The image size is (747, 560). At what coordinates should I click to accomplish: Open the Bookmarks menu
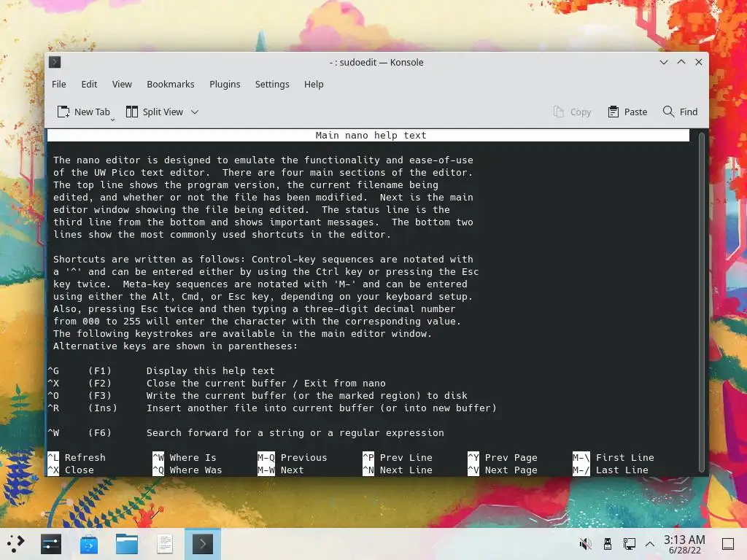(x=171, y=85)
